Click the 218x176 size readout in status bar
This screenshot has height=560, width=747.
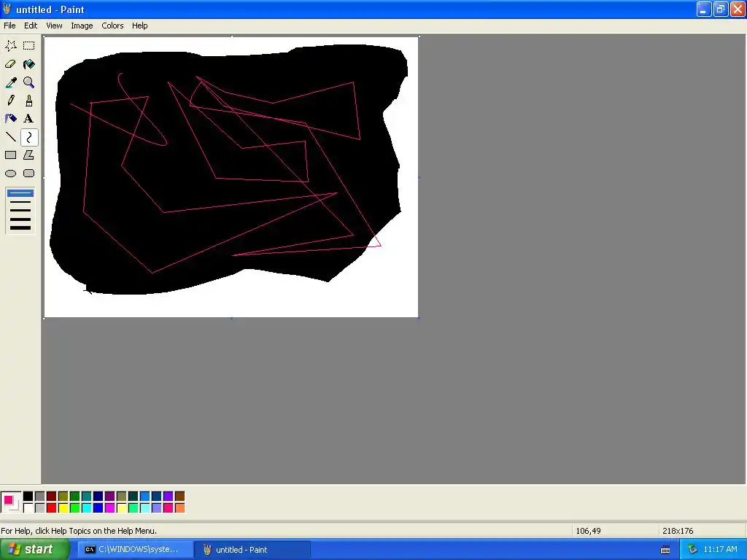click(678, 531)
